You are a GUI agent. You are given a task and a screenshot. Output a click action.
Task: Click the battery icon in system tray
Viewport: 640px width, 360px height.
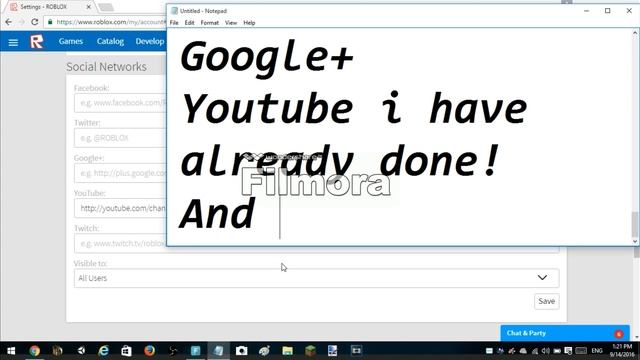(x=557, y=351)
